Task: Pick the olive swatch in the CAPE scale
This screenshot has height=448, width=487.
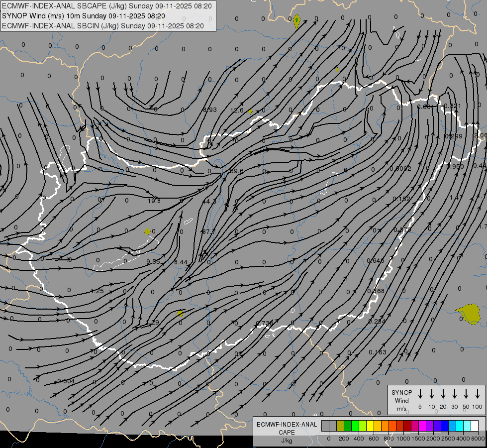Action: [340, 426]
